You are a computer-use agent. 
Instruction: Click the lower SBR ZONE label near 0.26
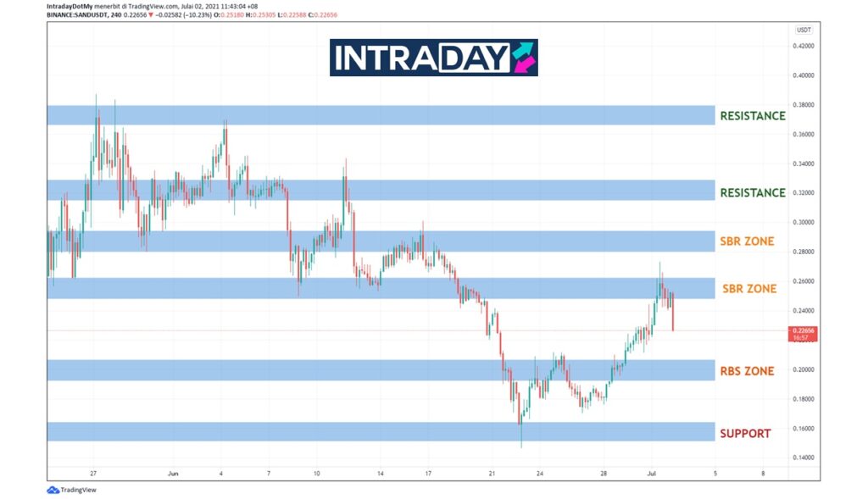point(748,289)
